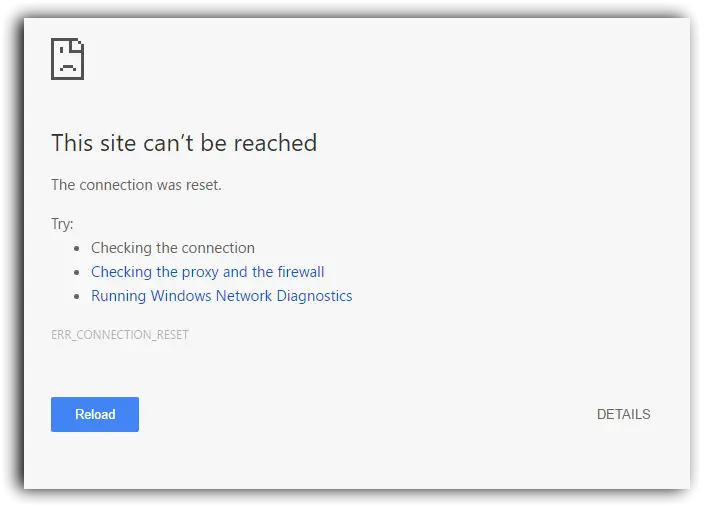Click the Checking the connection suggestion text

tap(173, 248)
